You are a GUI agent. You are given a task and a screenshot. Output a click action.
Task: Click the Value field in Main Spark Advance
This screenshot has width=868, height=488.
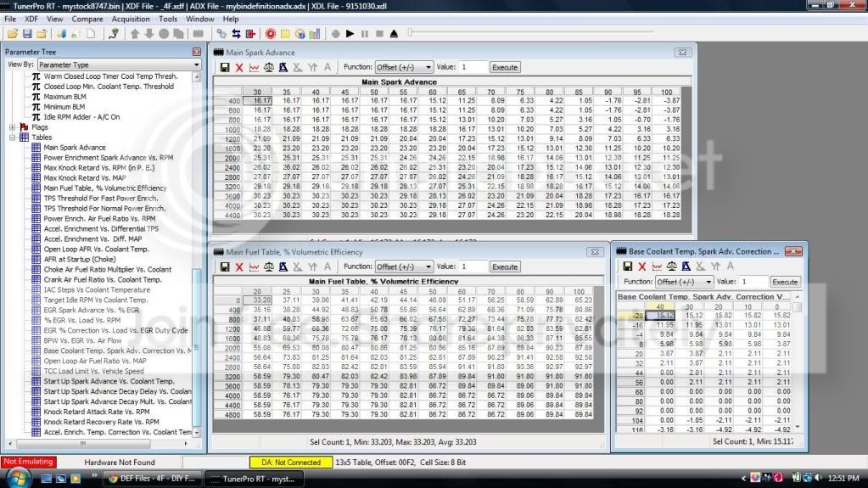(473, 67)
